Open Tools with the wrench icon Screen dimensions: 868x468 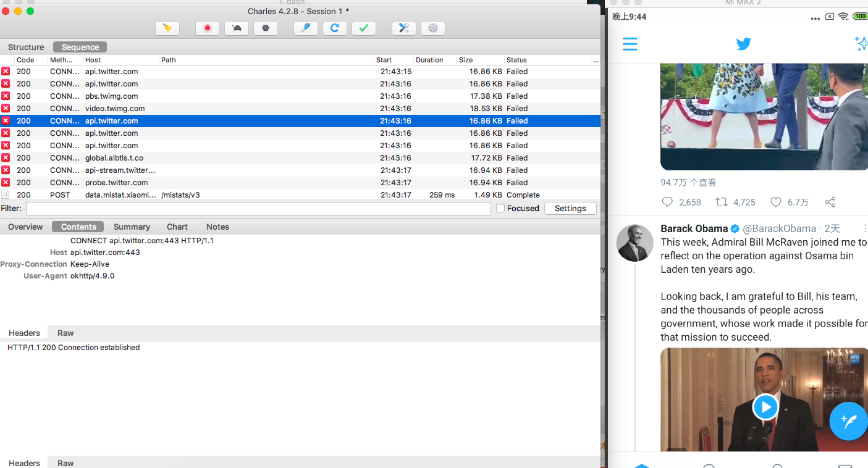tap(404, 28)
